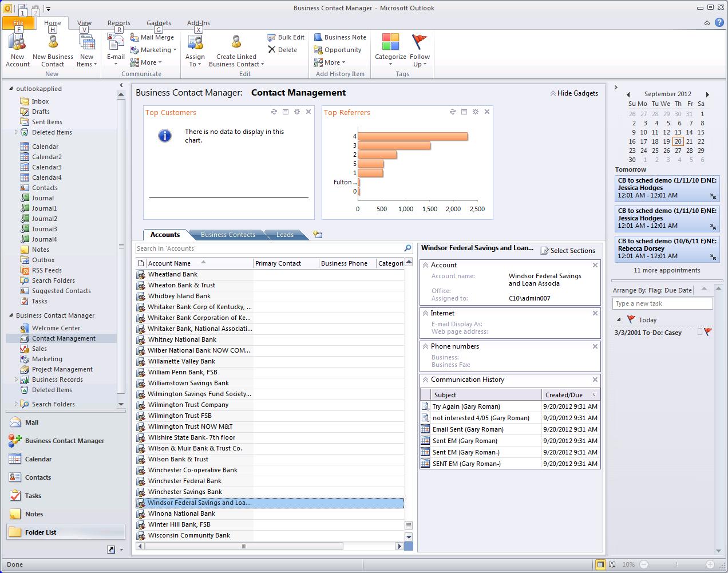
Task: Click the Select Sections button
Action: [568, 251]
